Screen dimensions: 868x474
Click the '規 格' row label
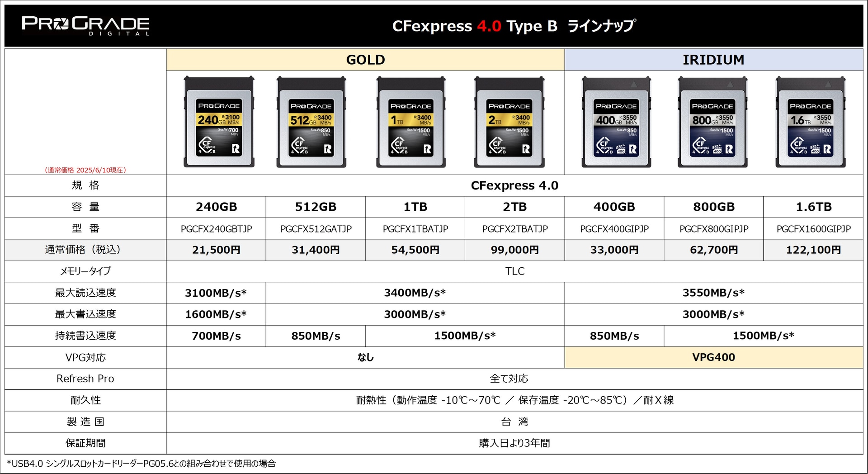[85, 185]
